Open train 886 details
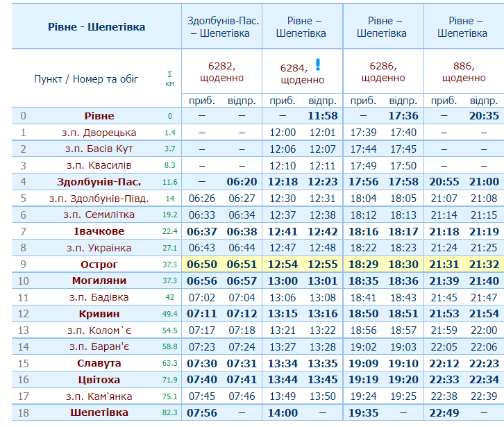The image size is (504, 427). point(463,66)
